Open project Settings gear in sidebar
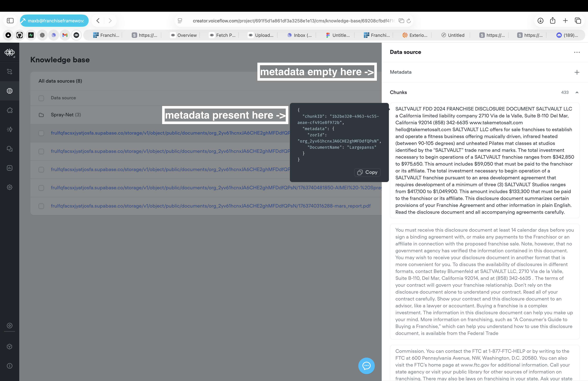 tap(10, 187)
